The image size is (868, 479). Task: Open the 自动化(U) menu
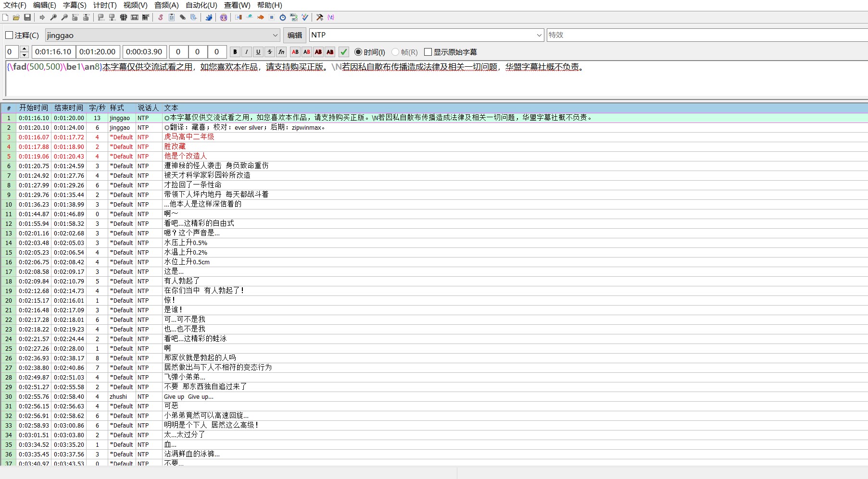201,5
